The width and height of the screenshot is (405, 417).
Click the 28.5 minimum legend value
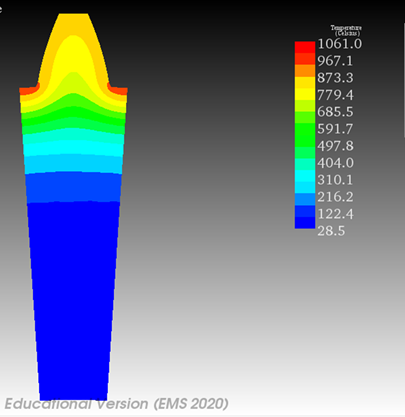[331, 231]
